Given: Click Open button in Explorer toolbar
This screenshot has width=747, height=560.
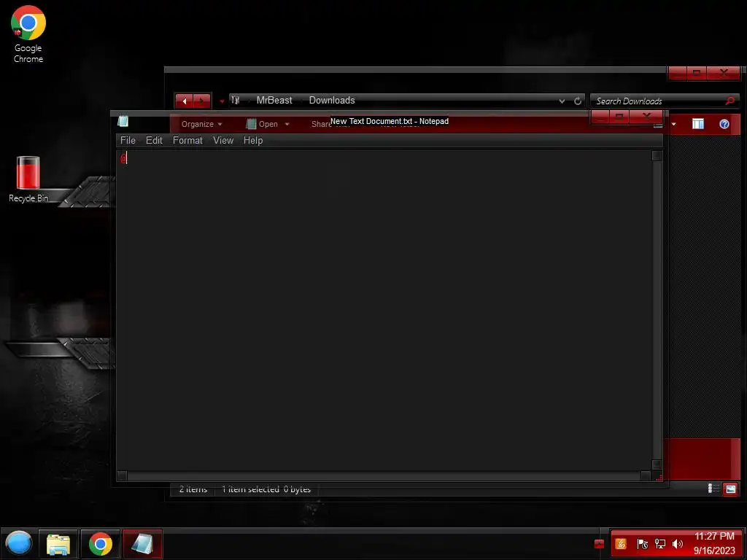Looking at the screenshot, I should click(x=262, y=124).
